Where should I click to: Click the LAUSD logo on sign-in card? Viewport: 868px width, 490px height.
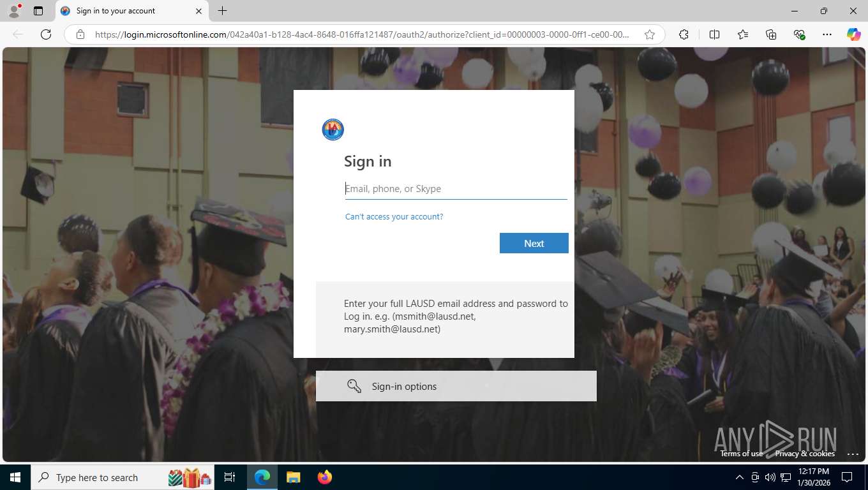coord(333,130)
